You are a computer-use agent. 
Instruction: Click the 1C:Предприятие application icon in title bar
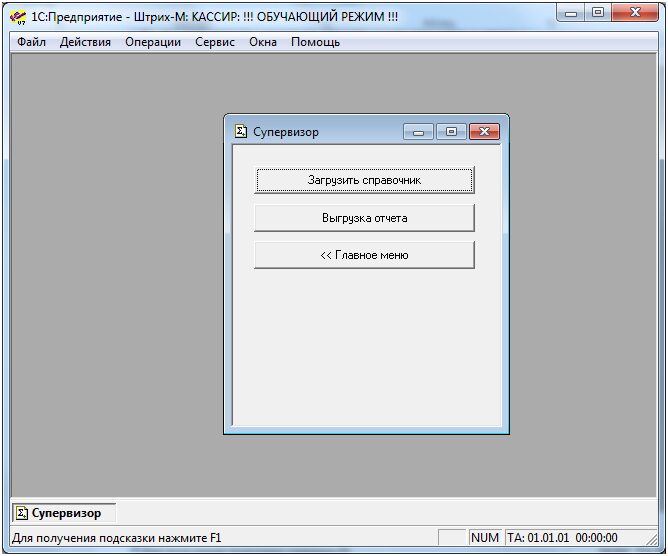click(x=18, y=15)
